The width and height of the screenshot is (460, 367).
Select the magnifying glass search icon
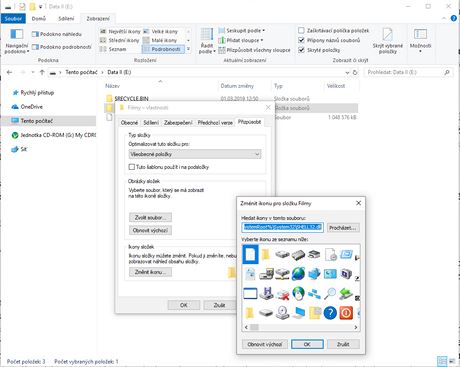330,294
